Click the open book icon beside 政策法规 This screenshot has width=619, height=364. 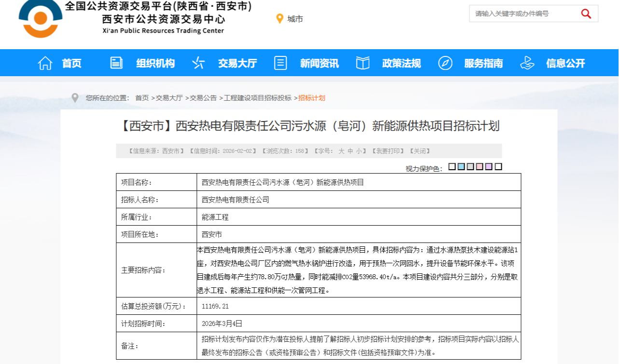(362, 63)
